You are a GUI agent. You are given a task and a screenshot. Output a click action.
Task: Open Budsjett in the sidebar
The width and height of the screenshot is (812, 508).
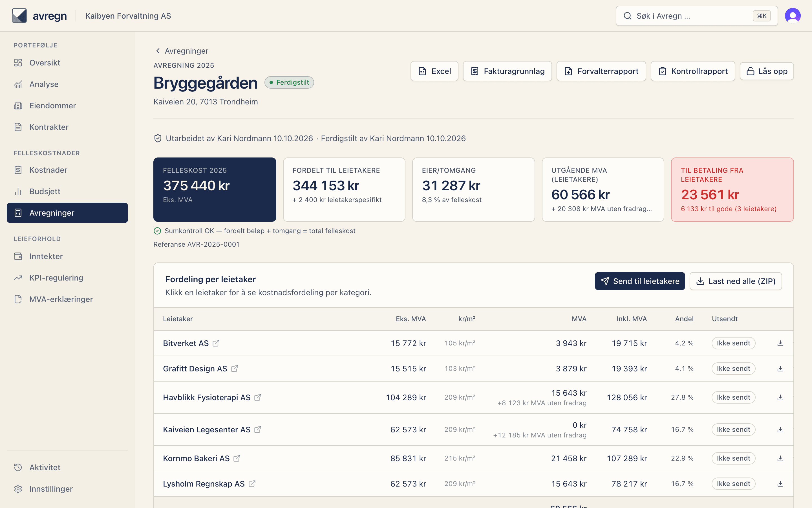click(67, 192)
